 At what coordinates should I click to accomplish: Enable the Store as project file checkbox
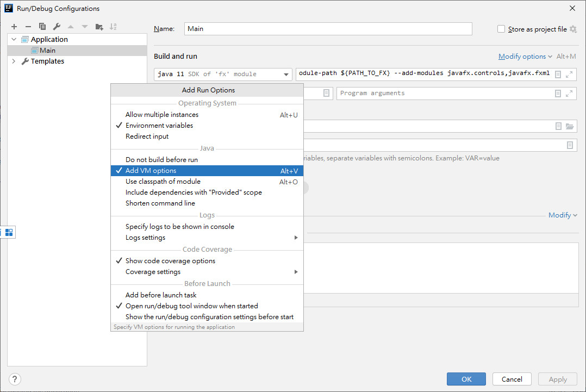point(501,29)
